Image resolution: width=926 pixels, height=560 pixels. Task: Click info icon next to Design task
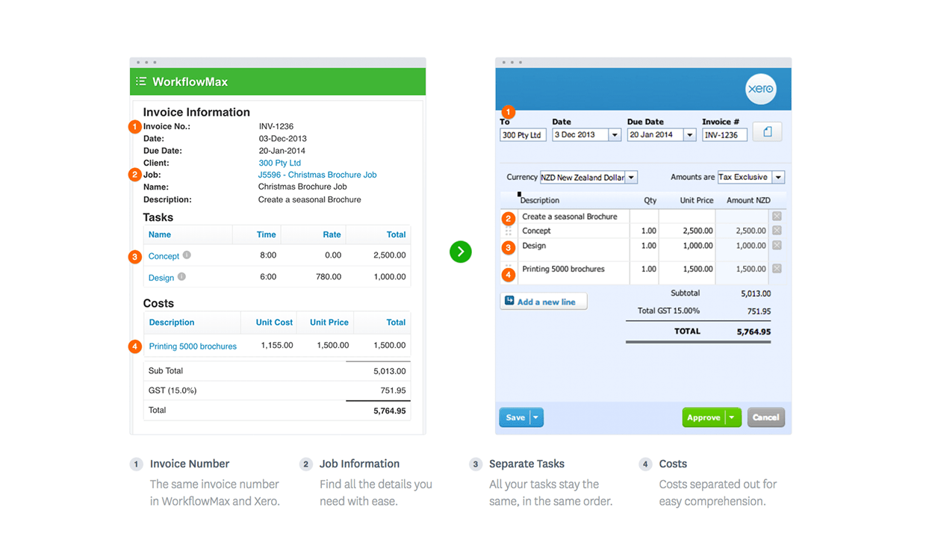[181, 277]
